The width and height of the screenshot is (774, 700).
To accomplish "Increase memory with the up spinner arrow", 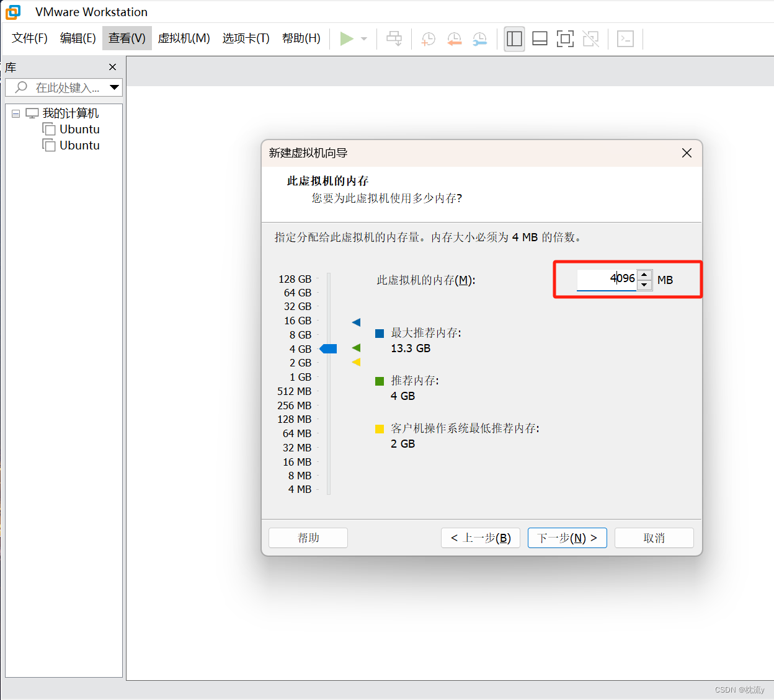I will pyautogui.click(x=644, y=274).
